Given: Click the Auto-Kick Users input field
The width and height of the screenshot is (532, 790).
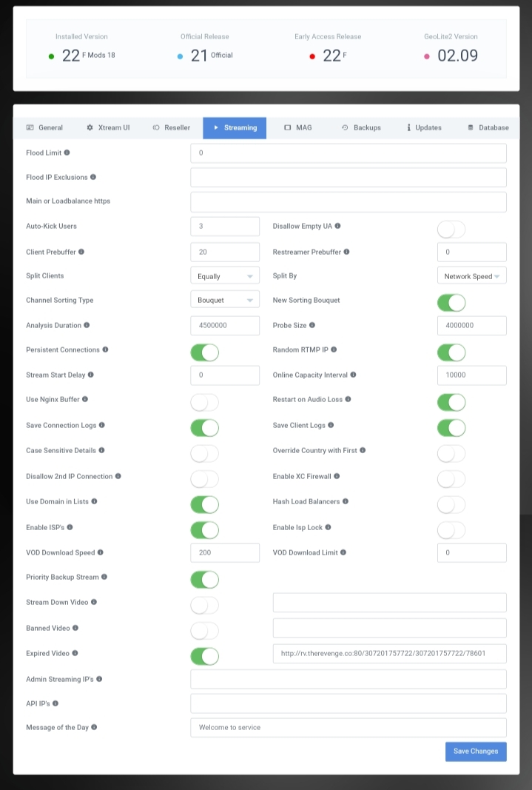Looking at the screenshot, I should coord(225,227).
